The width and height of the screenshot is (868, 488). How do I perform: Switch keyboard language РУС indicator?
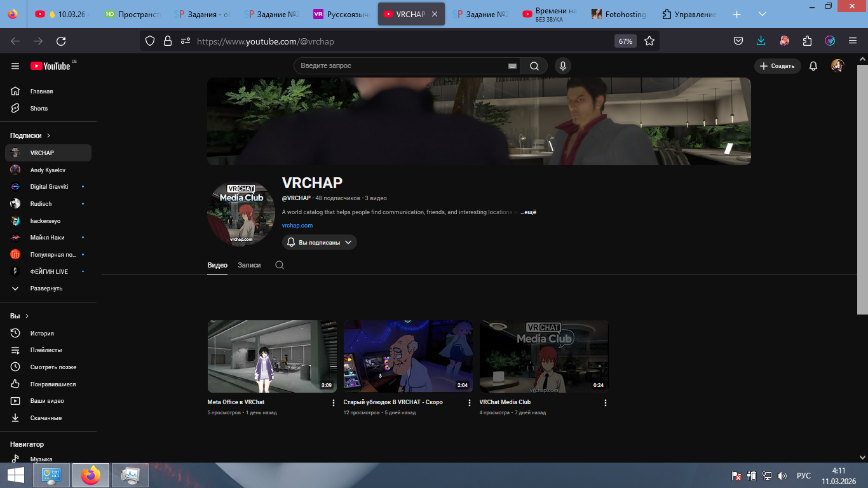click(804, 476)
